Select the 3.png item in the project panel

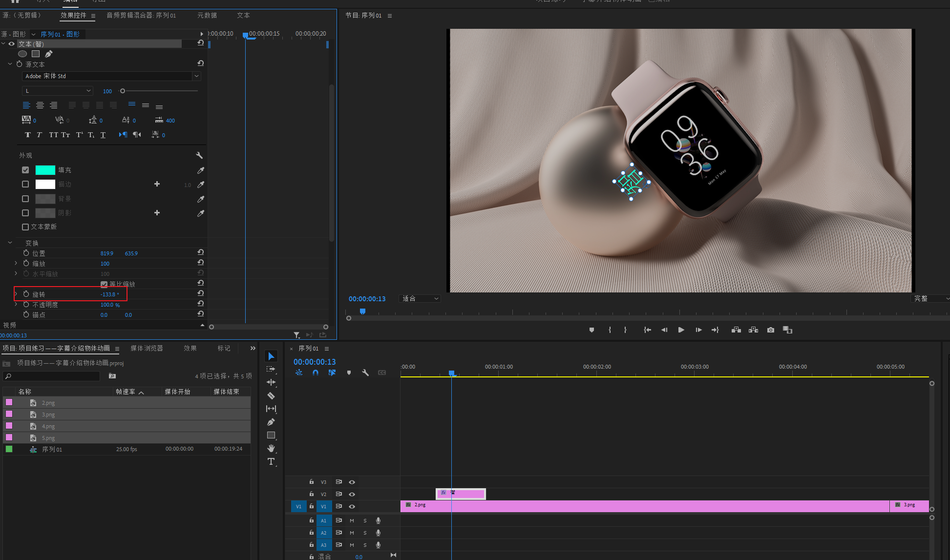click(x=48, y=415)
